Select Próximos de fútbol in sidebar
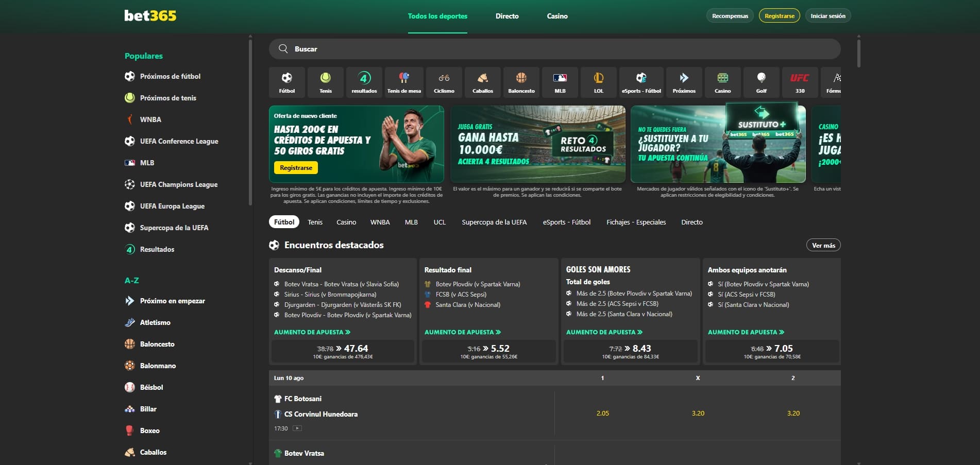 pos(170,76)
